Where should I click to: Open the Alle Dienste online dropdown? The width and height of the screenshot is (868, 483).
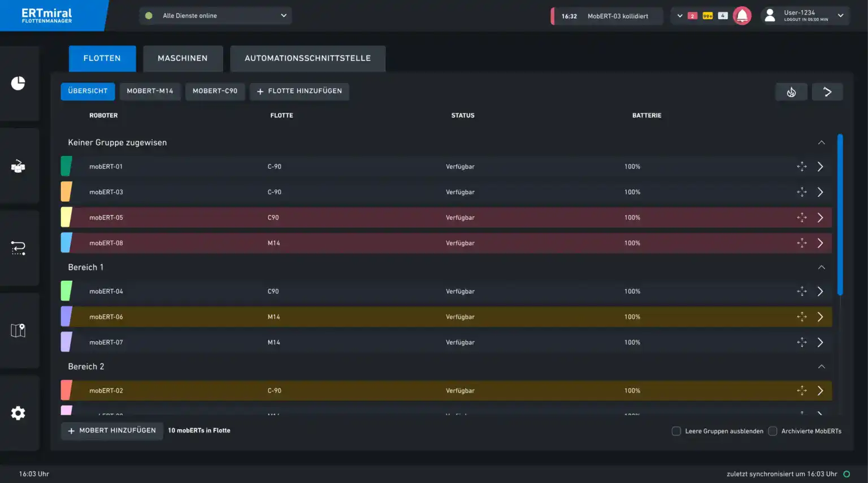215,16
